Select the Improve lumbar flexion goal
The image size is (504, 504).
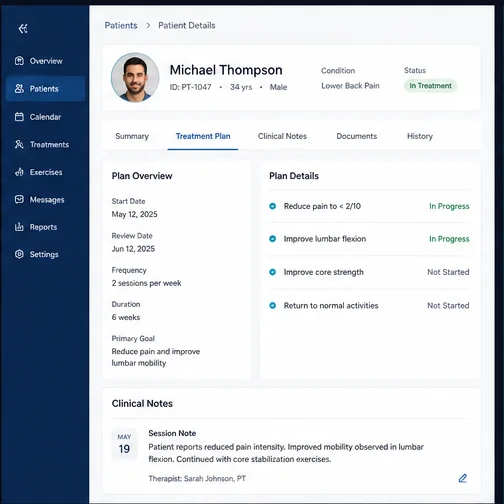click(x=325, y=239)
